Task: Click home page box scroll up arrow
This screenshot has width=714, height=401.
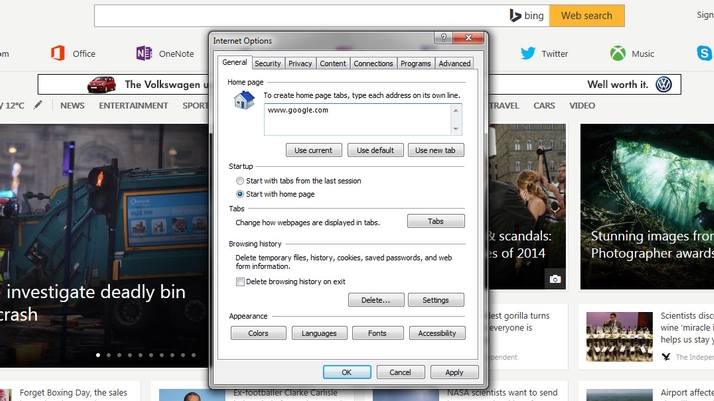Action: tap(457, 110)
